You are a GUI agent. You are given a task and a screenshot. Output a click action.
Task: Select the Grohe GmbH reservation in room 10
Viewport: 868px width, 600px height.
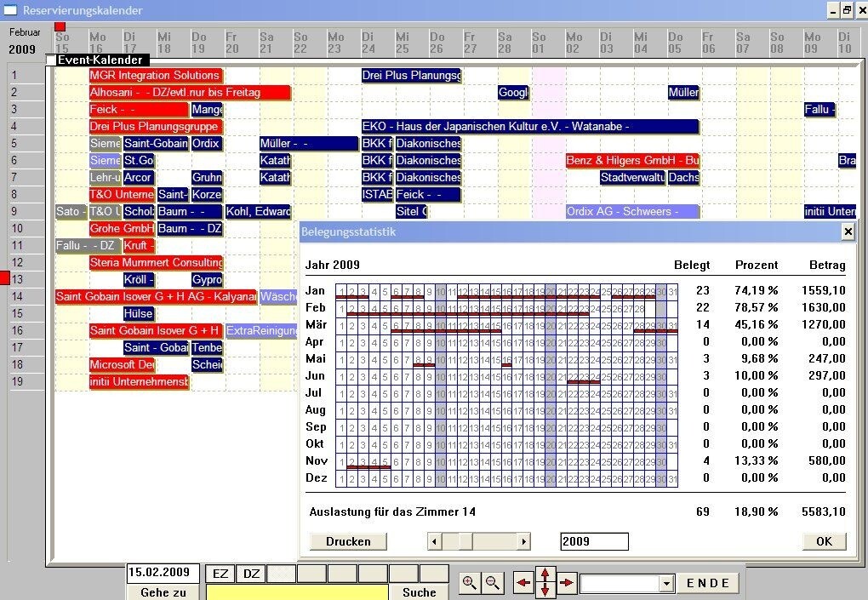122,229
